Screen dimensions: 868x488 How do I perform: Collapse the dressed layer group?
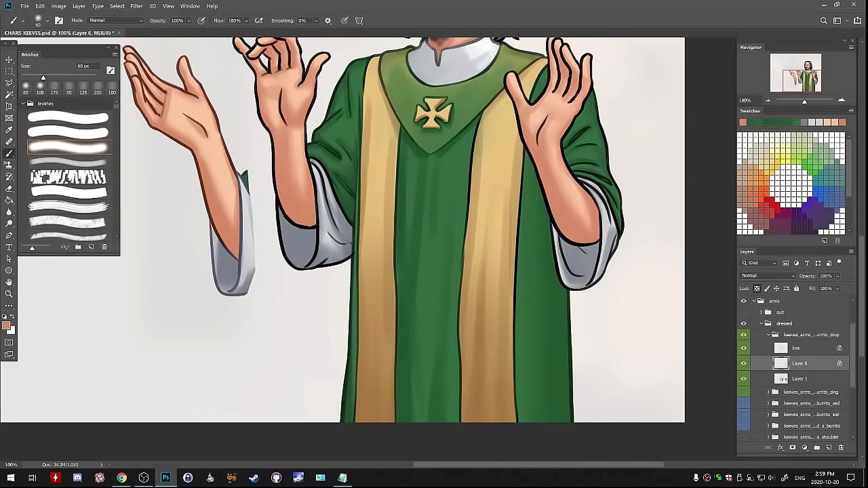[x=761, y=323]
